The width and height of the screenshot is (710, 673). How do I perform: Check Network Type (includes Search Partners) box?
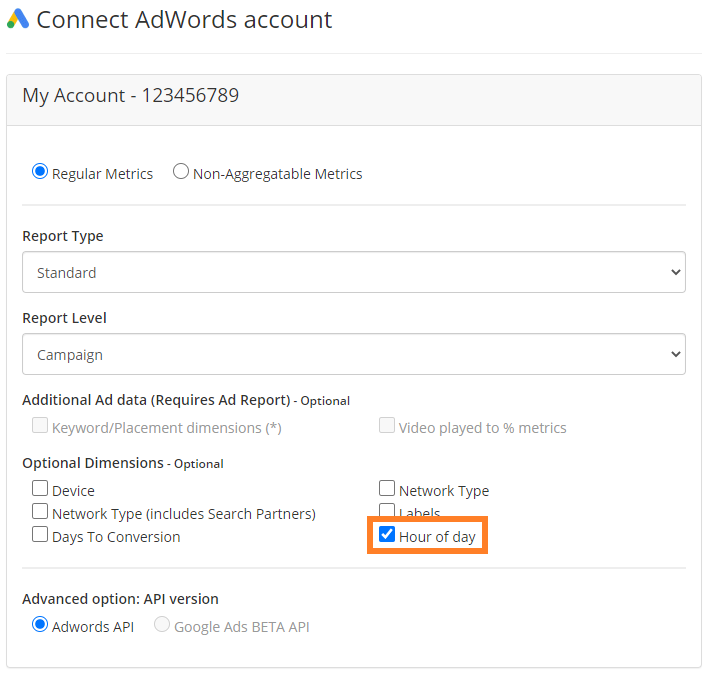pos(40,511)
